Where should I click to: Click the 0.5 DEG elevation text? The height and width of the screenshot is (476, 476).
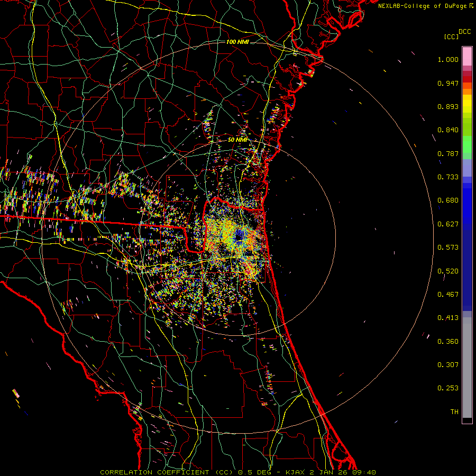point(254,472)
